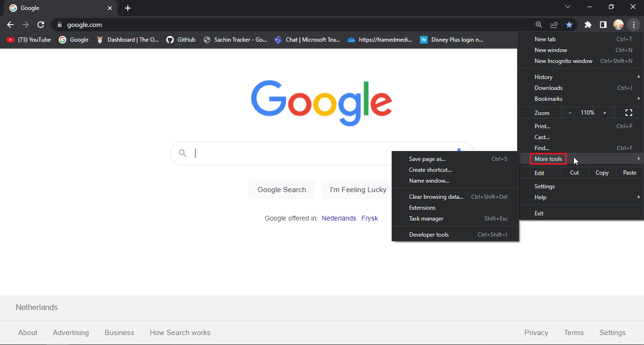Screen dimensions: 644x345
Task: Open a new tab with plus button
Action: pos(128,8)
